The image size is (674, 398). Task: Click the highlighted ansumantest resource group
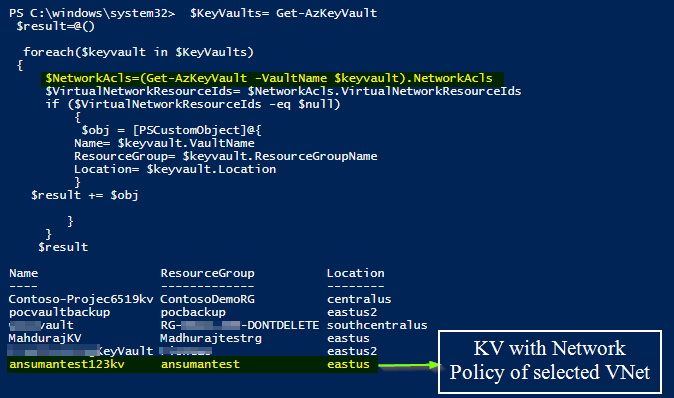[200, 364]
